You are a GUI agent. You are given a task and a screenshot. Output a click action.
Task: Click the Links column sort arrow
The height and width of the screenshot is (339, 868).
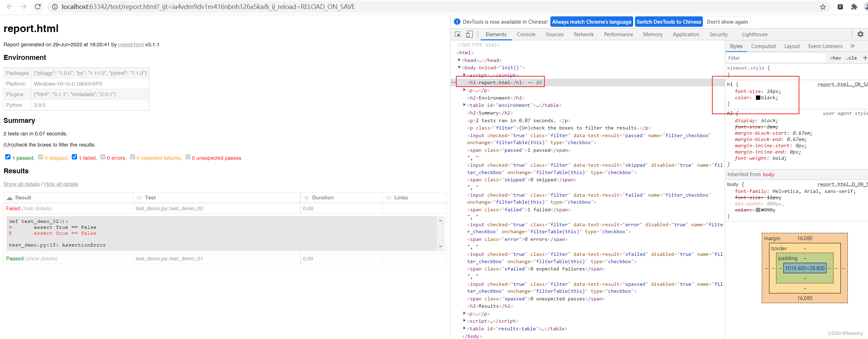click(x=389, y=198)
